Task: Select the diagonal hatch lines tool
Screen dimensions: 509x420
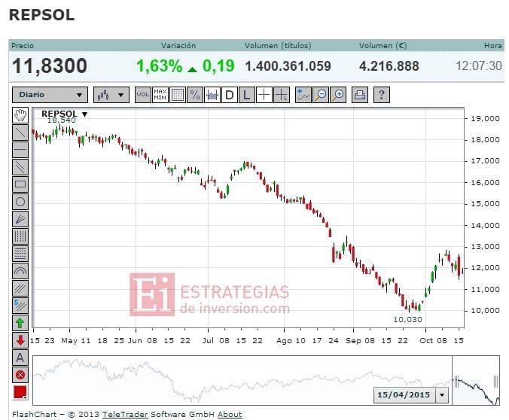Action: pos(20,288)
